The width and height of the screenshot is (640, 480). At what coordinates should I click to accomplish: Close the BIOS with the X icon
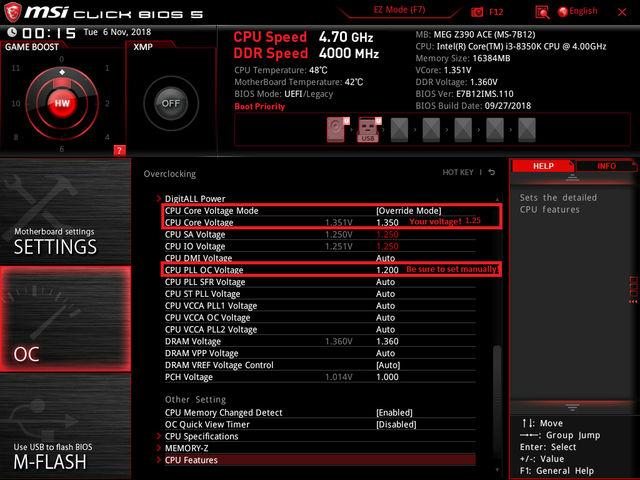point(622,12)
